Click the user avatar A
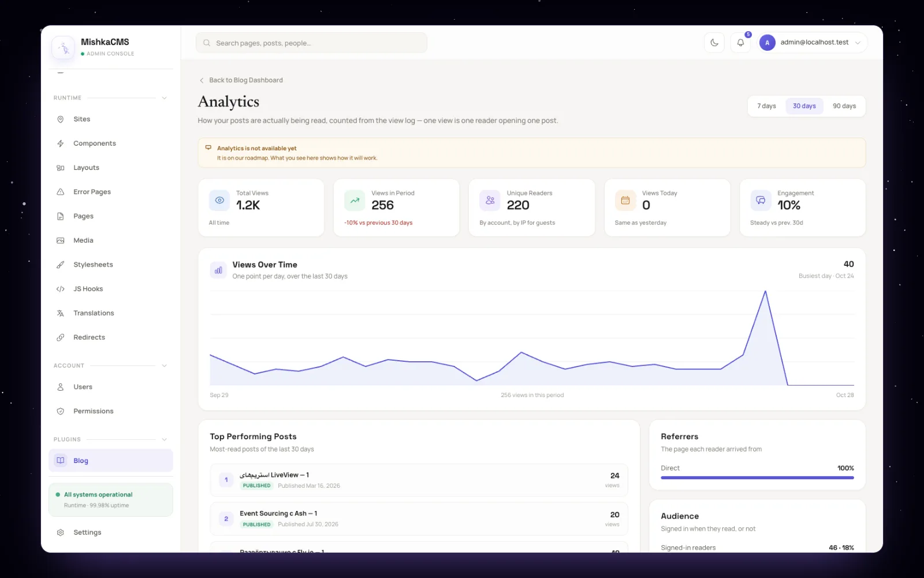The image size is (924, 578). click(x=767, y=43)
